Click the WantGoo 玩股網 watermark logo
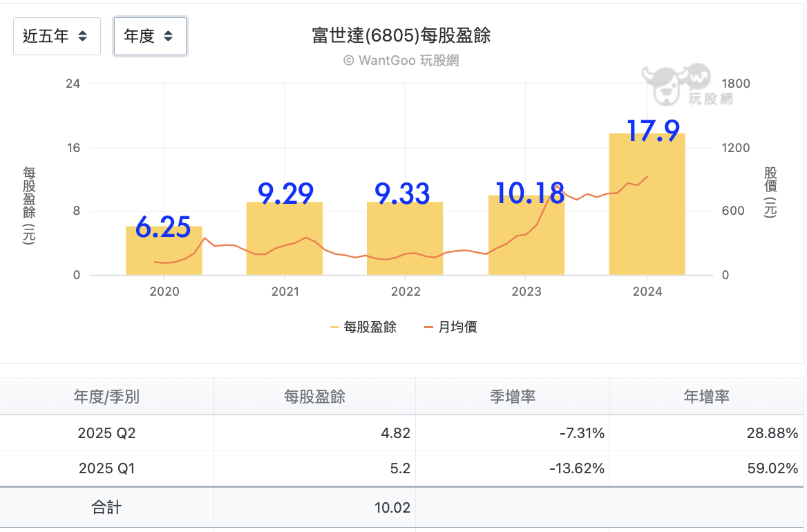807x532 pixels. click(686, 85)
